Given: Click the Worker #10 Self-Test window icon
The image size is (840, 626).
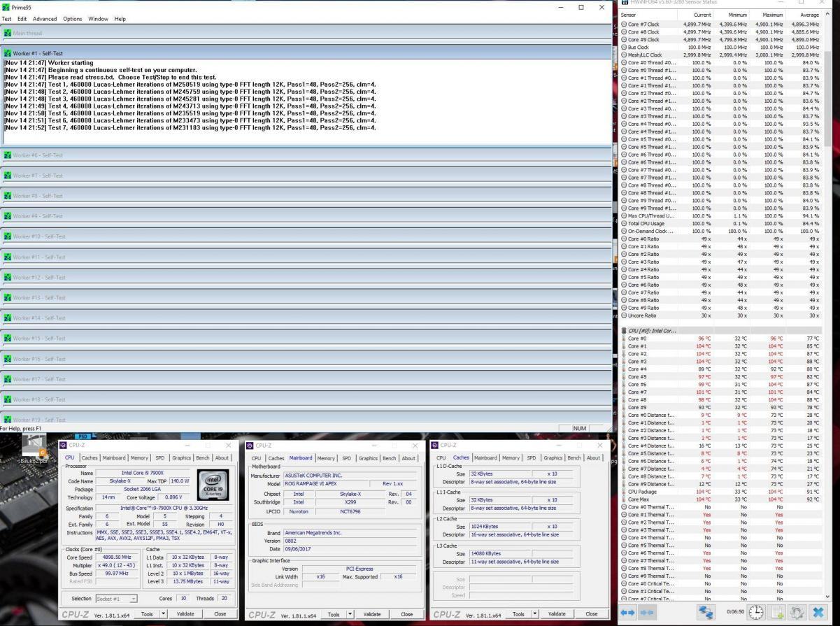Looking at the screenshot, I should tap(8, 236).
